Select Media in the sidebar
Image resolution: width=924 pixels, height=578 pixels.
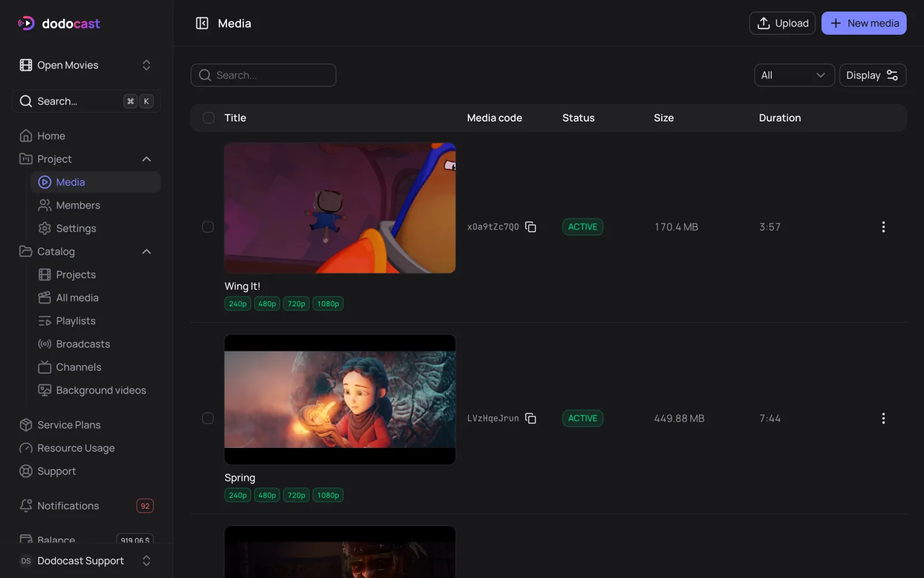[x=95, y=182]
